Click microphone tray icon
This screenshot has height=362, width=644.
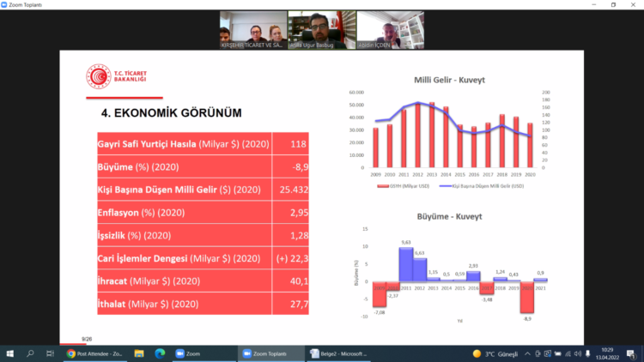pos(587,353)
